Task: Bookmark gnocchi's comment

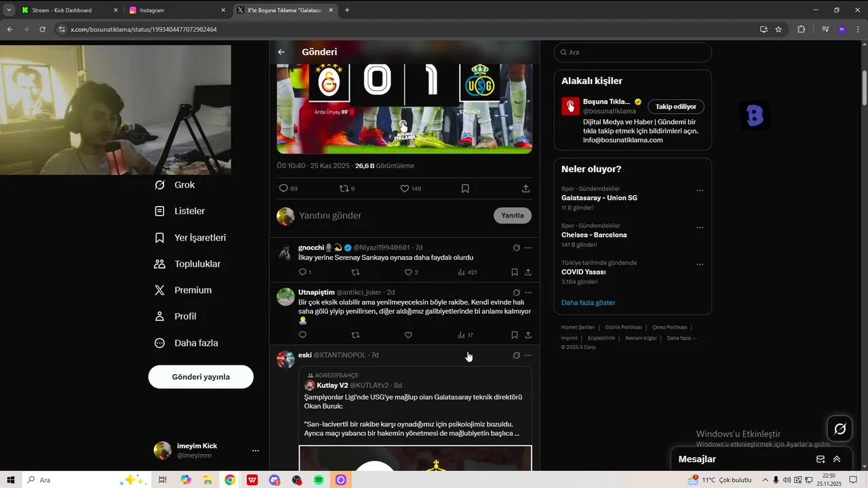Action: 515,272
